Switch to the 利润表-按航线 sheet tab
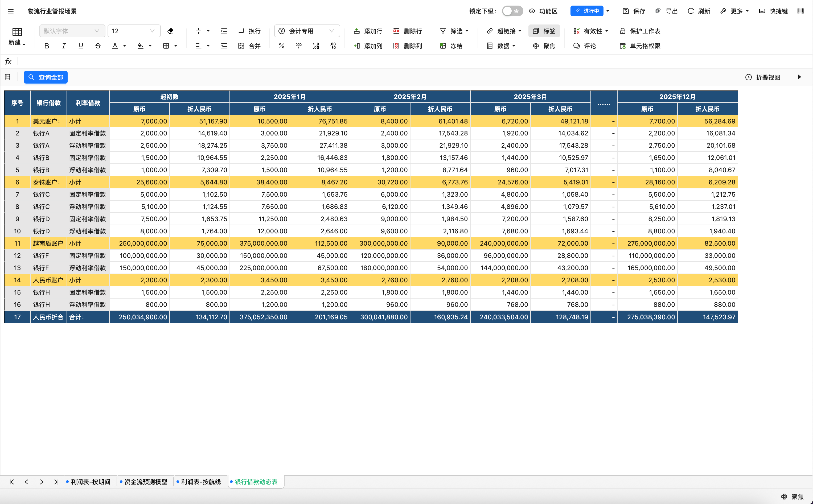Viewport: 813px width, 504px height. point(201,482)
